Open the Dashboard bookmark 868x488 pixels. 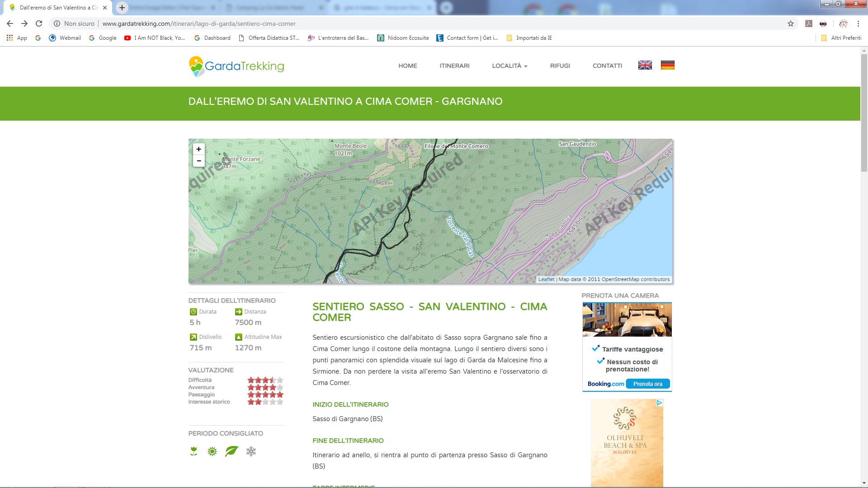(212, 38)
